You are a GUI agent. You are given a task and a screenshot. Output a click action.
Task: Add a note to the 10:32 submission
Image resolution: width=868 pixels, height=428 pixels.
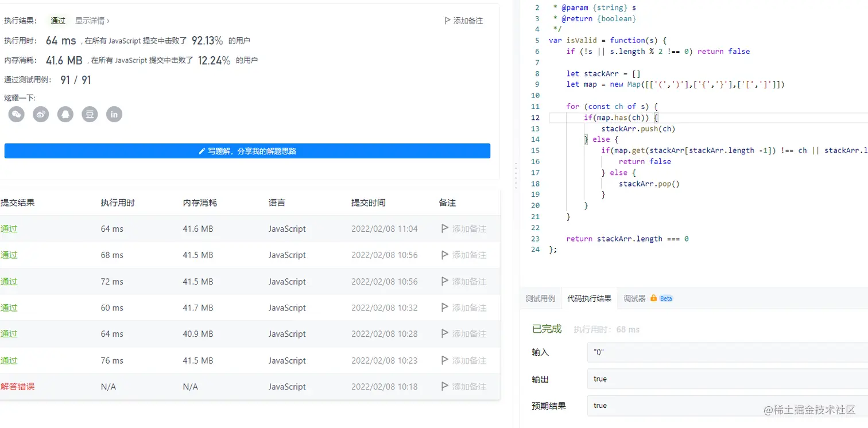464,308
